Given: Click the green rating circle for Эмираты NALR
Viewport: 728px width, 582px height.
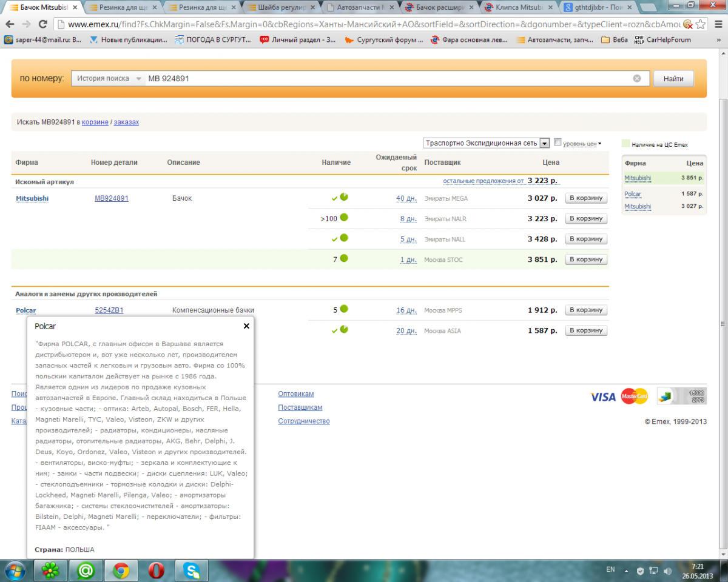Looking at the screenshot, I should [344, 218].
